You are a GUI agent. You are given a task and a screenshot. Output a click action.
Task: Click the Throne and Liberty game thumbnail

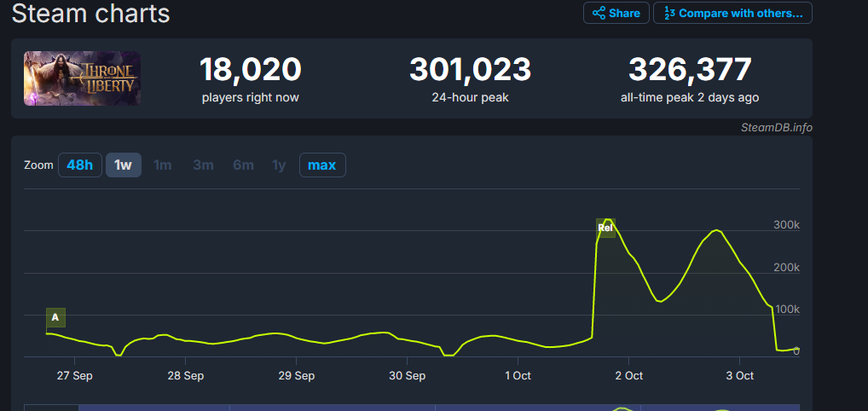82,78
